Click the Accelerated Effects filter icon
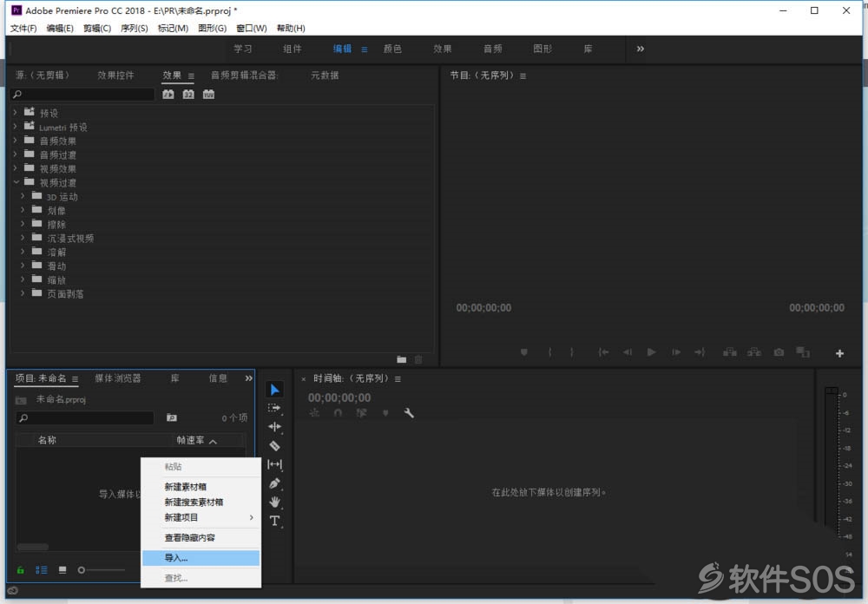Viewport: 868px width, 604px height. pos(168,94)
